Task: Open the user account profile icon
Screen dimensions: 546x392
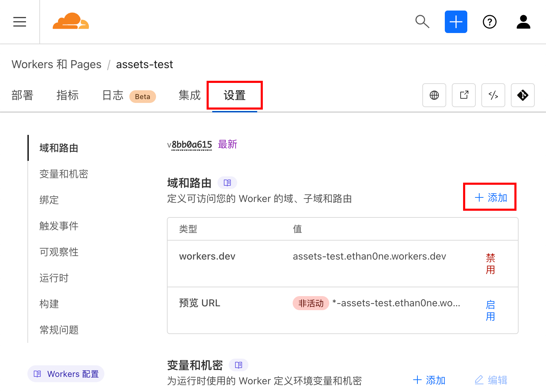Action: [x=523, y=22]
